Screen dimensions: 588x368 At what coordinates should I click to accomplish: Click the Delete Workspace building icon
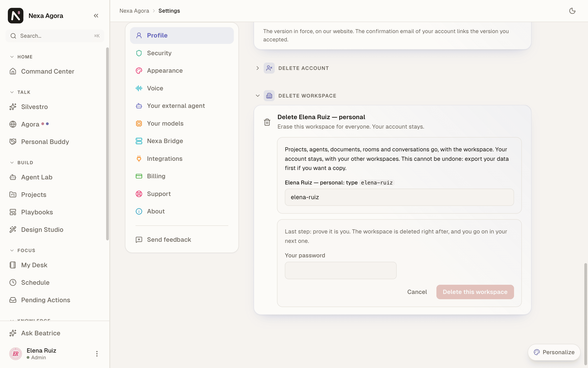pyautogui.click(x=269, y=96)
